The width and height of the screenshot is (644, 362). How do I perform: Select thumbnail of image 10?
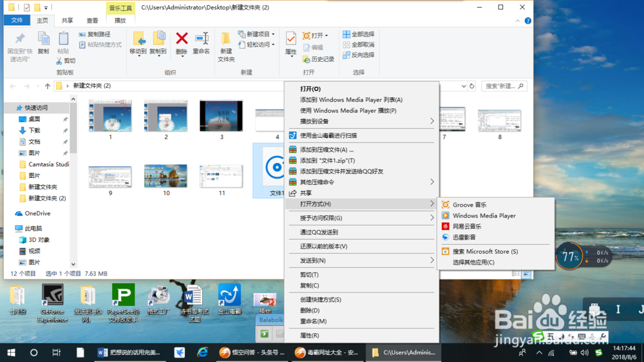(x=166, y=176)
